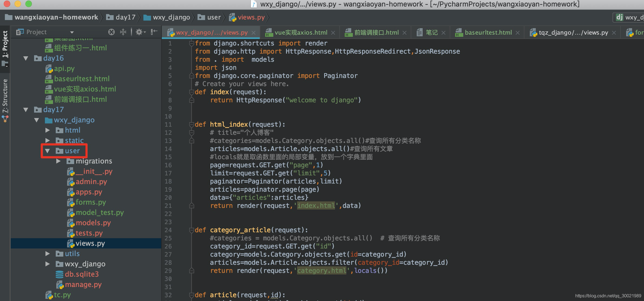Expand the utils folder
Screen dimensions: 644x301
47,254
